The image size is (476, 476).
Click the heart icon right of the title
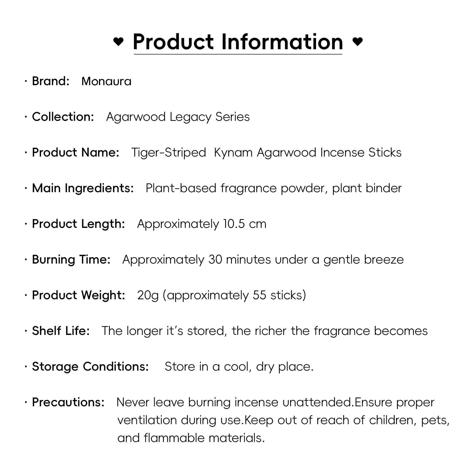pos(357,41)
